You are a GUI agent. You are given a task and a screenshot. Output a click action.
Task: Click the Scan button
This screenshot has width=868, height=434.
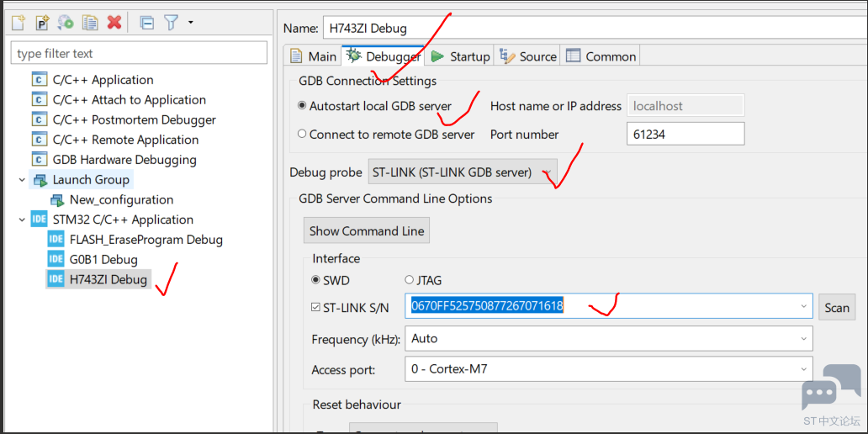click(x=837, y=307)
